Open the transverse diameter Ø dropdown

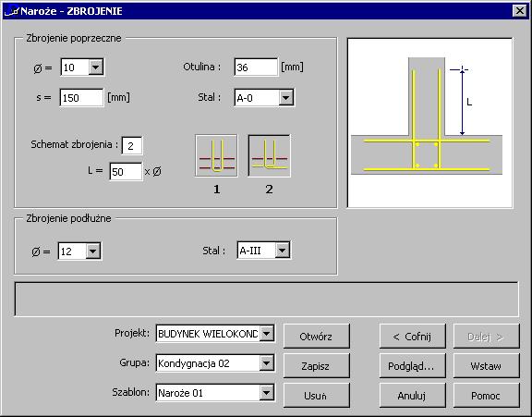coord(96,67)
